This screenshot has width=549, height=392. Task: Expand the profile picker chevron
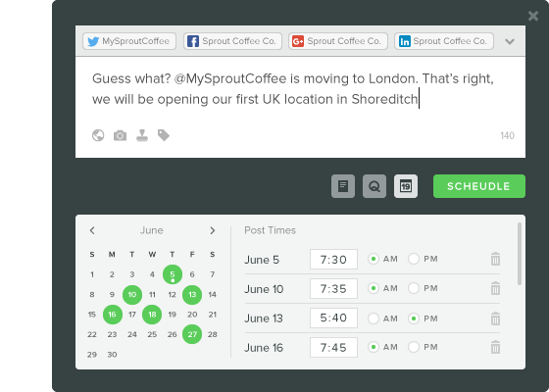(510, 41)
